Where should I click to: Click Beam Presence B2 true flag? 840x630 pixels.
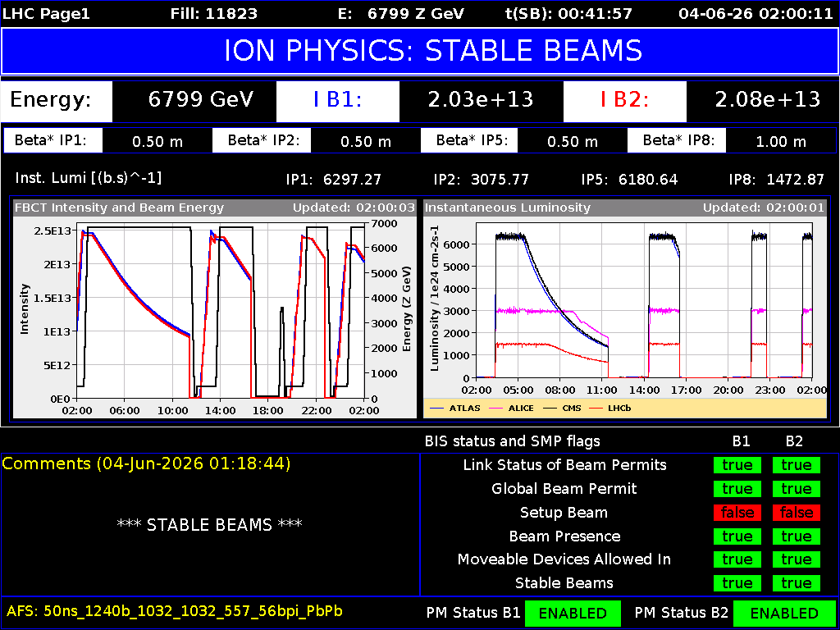click(796, 536)
